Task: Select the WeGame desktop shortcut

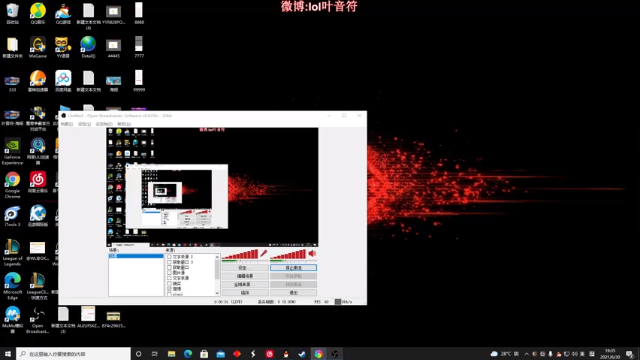Action: point(38,47)
